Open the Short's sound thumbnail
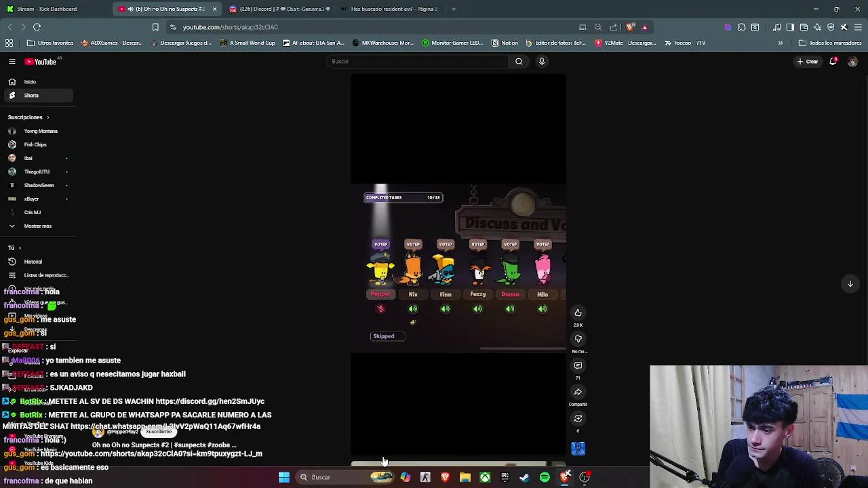The height and width of the screenshot is (488, 868). 578,449
